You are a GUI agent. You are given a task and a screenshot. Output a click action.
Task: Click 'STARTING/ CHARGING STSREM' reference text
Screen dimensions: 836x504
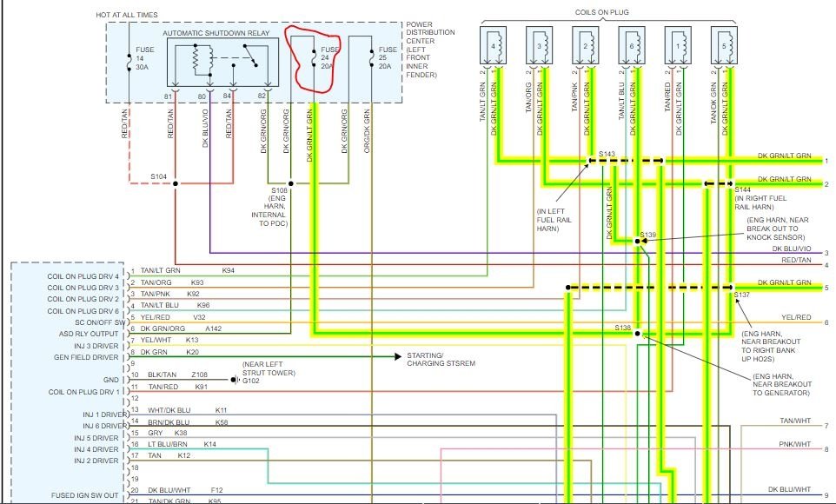(441, 360)
